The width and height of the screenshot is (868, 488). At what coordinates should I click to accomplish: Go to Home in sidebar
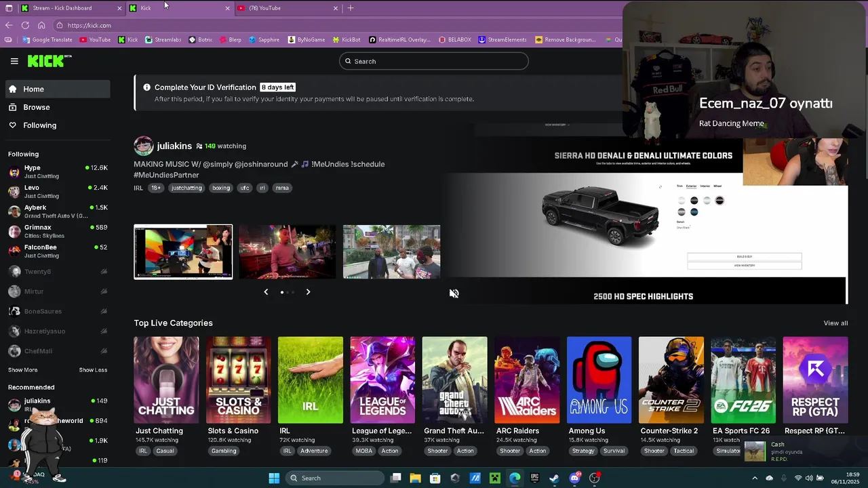[x=58, y=89]
